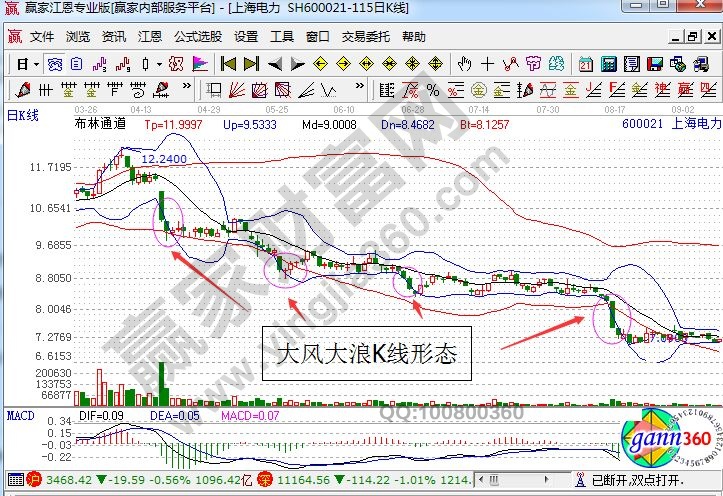Open the calculator icon in toolbar
The width and height of the screenshot is (723, 496).
pyautogui.click(x=609, y=64)
